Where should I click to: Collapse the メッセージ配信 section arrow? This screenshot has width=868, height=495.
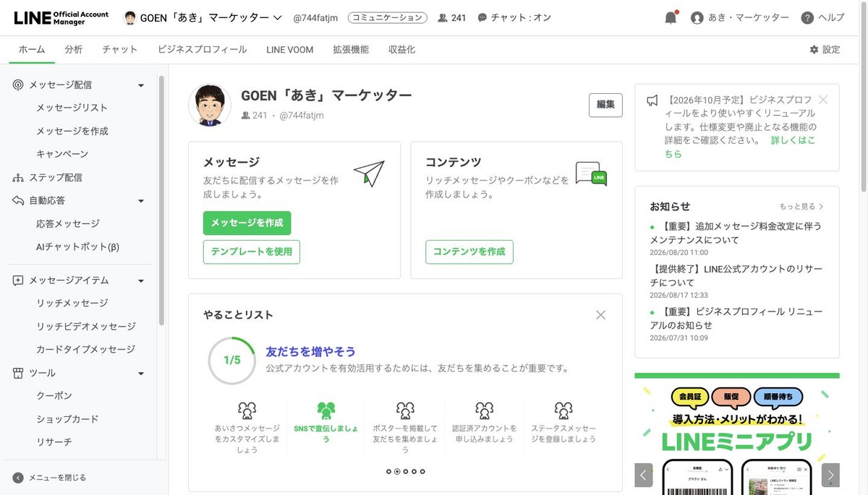pyautogui.click(x=141, y=85)
